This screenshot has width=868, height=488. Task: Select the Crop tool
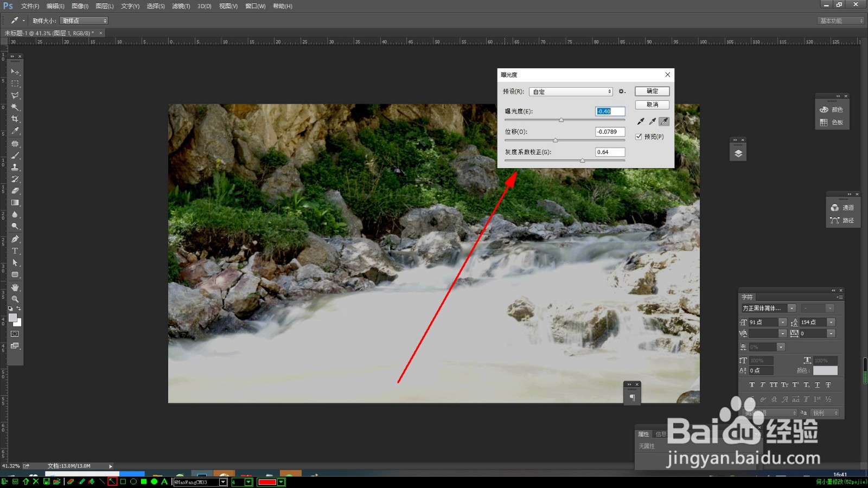pyautogui.click(x=15, y=119)
